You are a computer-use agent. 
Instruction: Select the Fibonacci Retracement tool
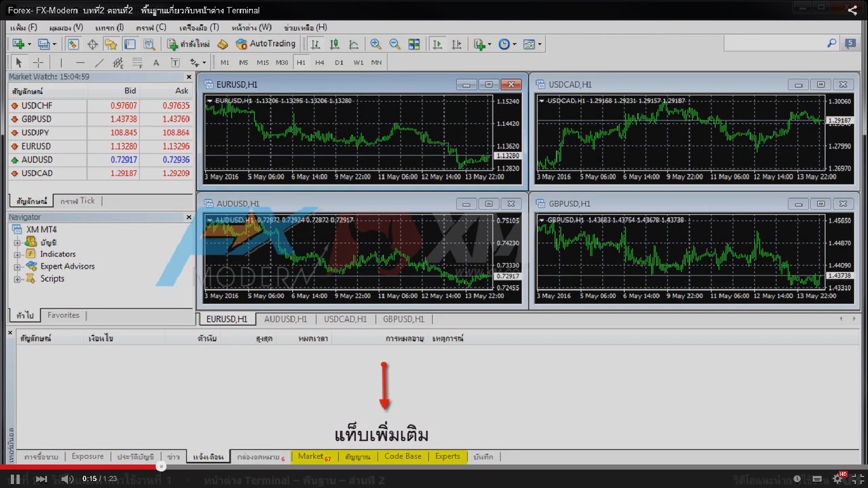point(137,62)
